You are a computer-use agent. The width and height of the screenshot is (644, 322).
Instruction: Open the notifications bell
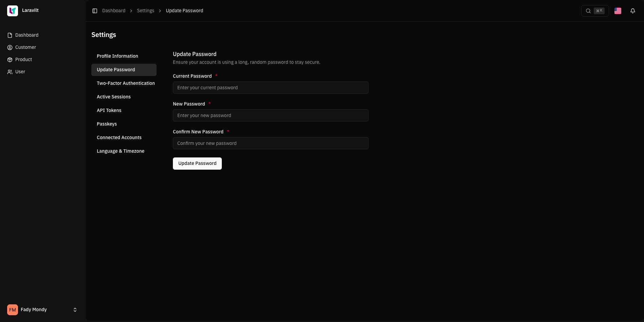[633, 11]
